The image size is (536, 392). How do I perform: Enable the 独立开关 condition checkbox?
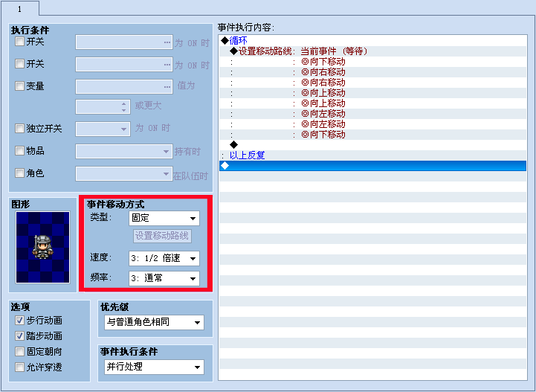(19, 129)
